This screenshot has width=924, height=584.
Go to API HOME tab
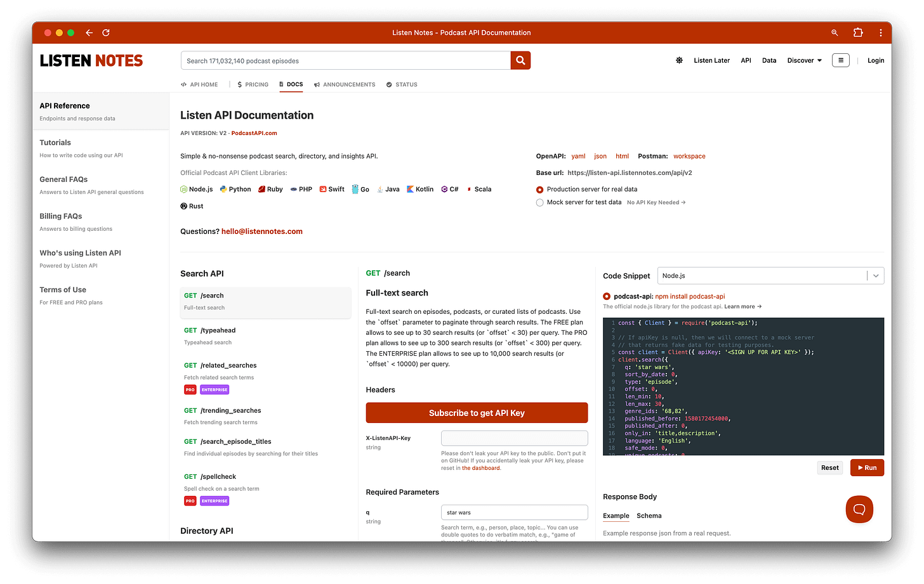point(199,84)
